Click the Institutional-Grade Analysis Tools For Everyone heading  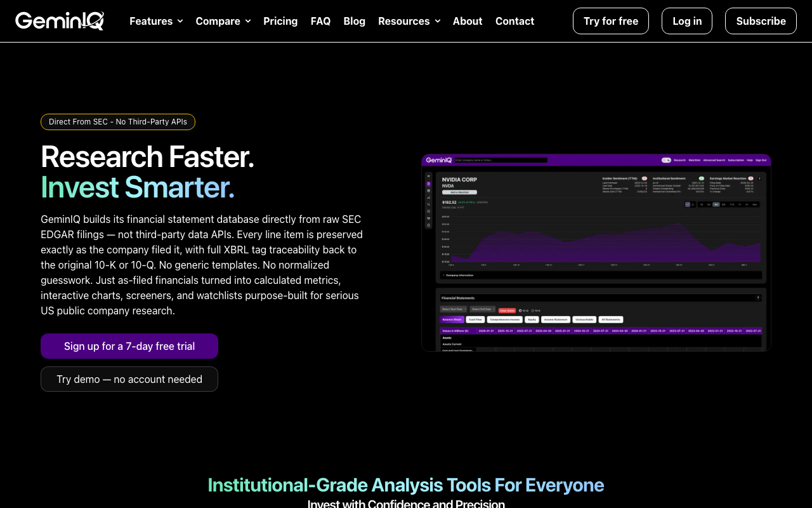(x=406, y=485)
